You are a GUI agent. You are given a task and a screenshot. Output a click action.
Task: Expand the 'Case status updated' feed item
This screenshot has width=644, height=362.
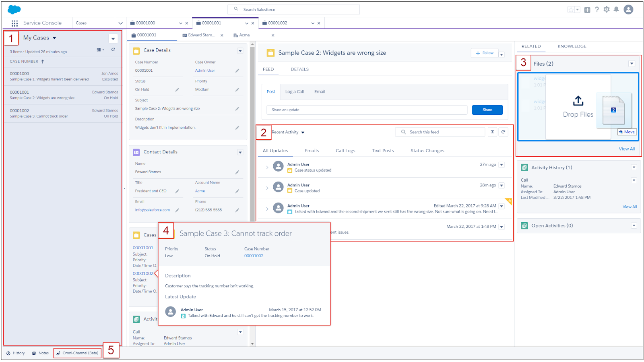(x=267, y=168)
